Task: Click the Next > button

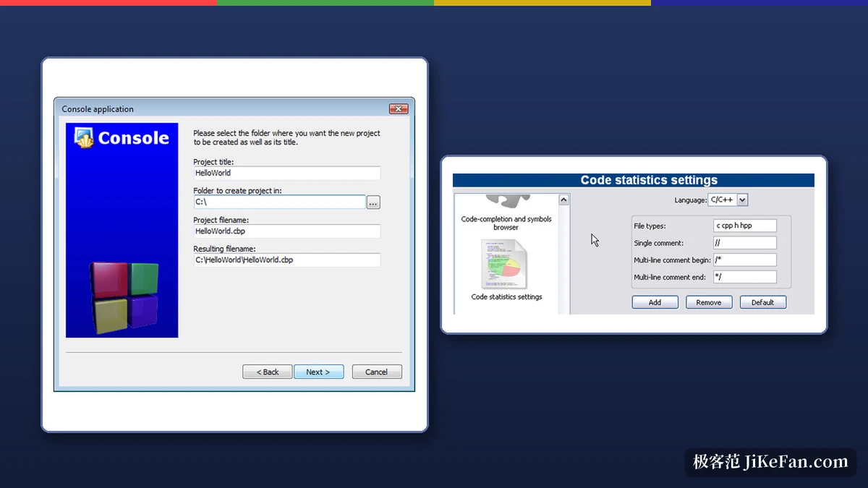Action: click(319, 372)
